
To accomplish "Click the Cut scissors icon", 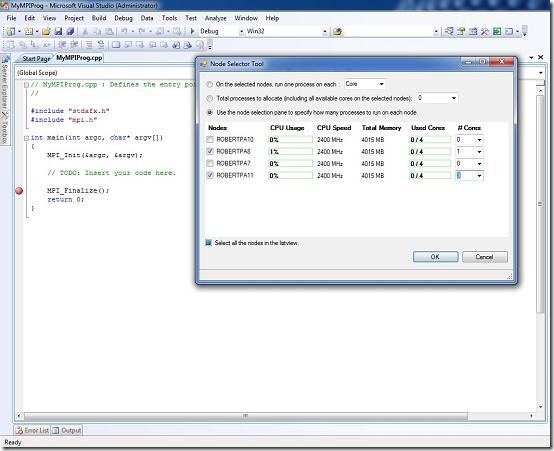I will click(85, 31).
